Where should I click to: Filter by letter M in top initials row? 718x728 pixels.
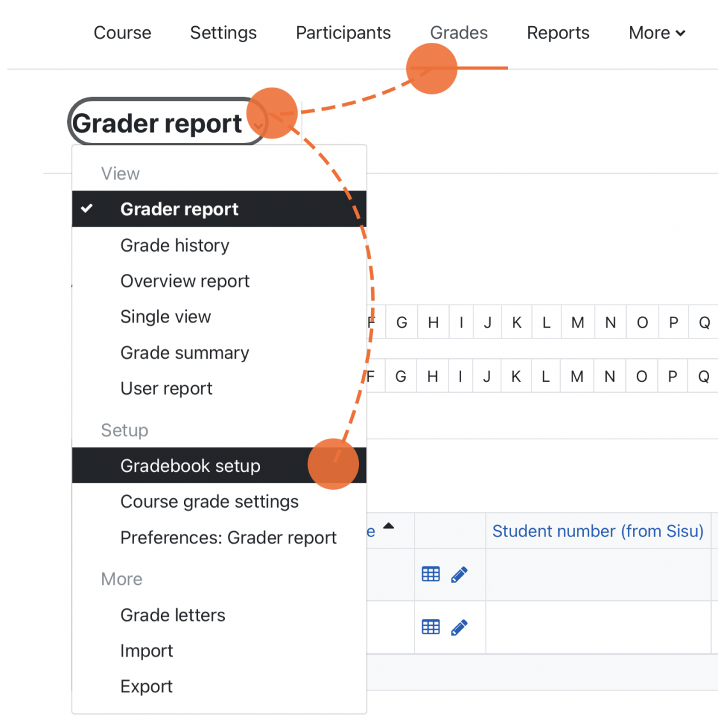point(577,322)
